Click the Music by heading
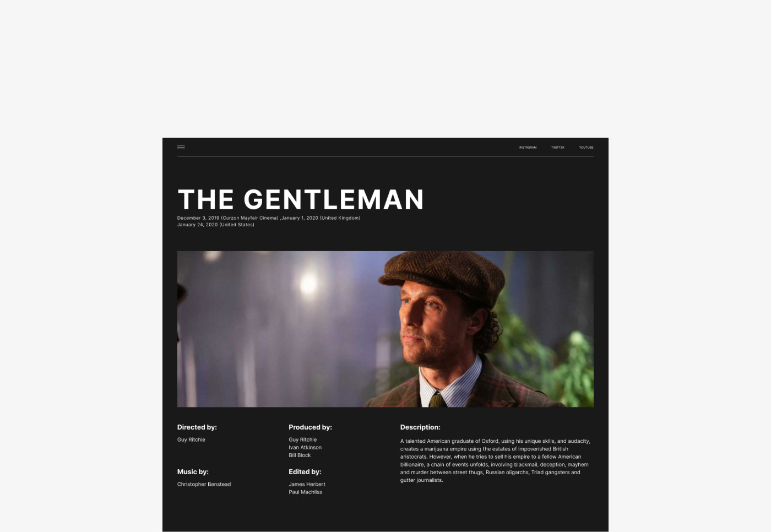Screen dimensions: 771x532 coord(193,472)
